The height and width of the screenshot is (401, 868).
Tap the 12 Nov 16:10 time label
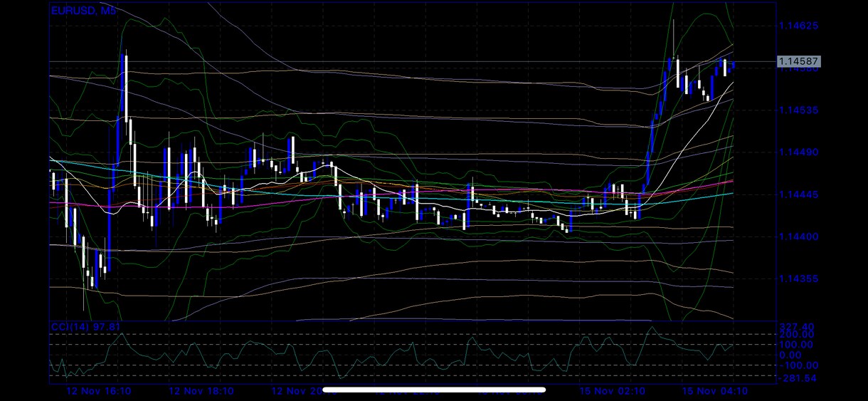point(98,392)
